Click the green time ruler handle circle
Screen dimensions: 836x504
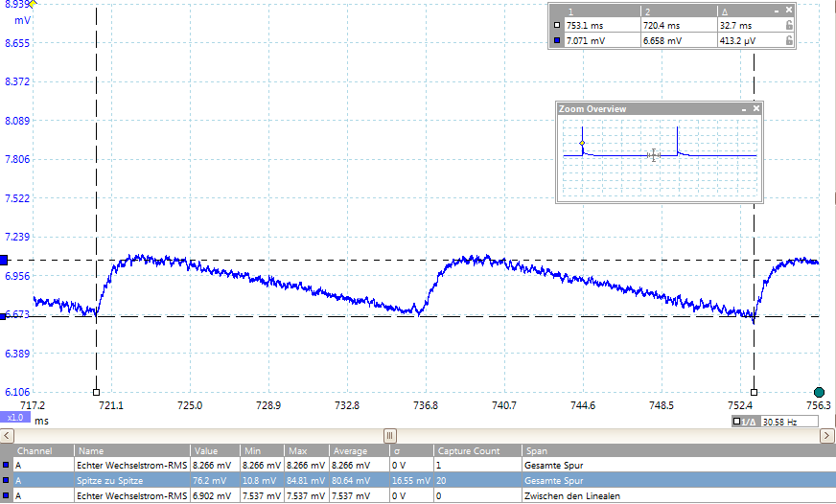point(819,392)
